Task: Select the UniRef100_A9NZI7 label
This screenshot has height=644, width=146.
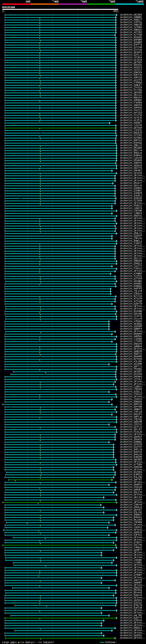Action: [x=131, y=20]
